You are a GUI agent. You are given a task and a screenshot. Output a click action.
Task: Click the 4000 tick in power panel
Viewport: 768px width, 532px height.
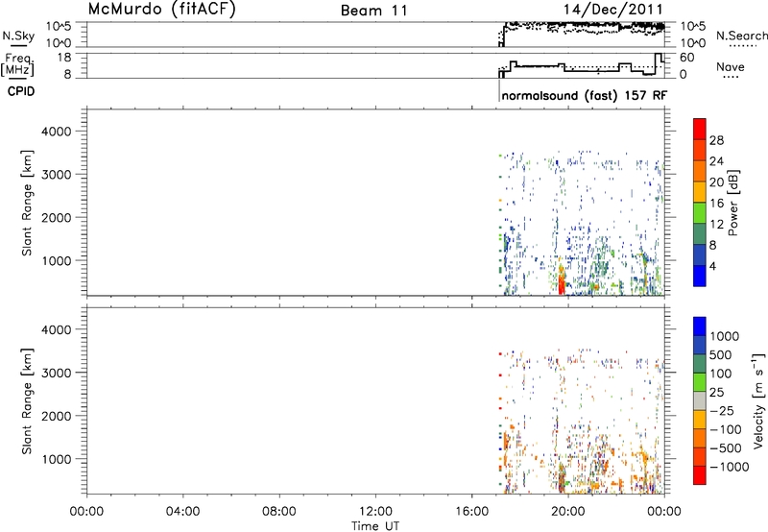coord(57,132)
